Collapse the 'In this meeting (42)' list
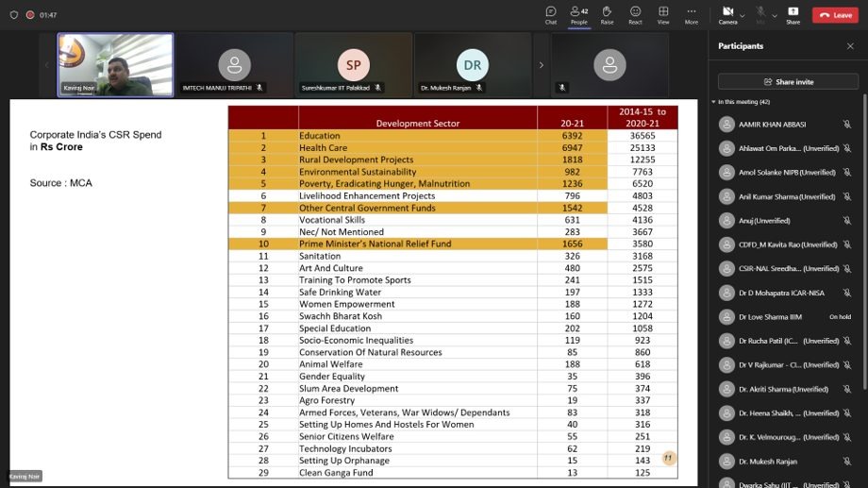 (x=714, y=102)
